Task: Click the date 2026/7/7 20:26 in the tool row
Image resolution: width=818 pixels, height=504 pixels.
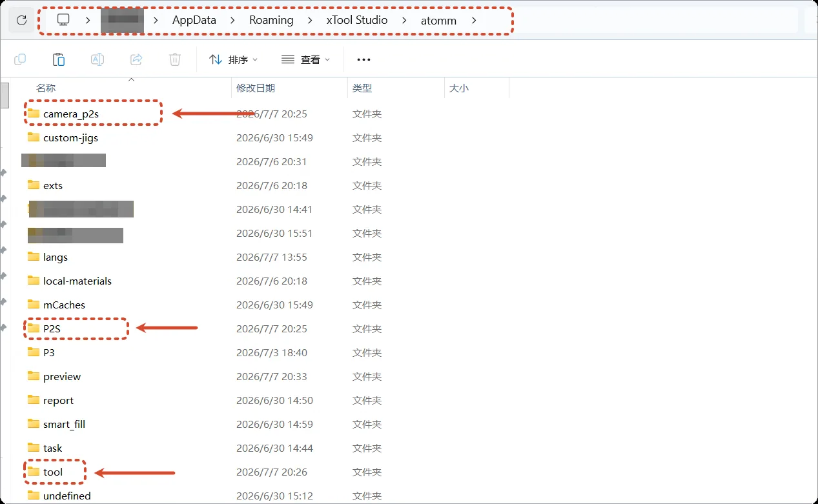Action: (x=272, y=472)
